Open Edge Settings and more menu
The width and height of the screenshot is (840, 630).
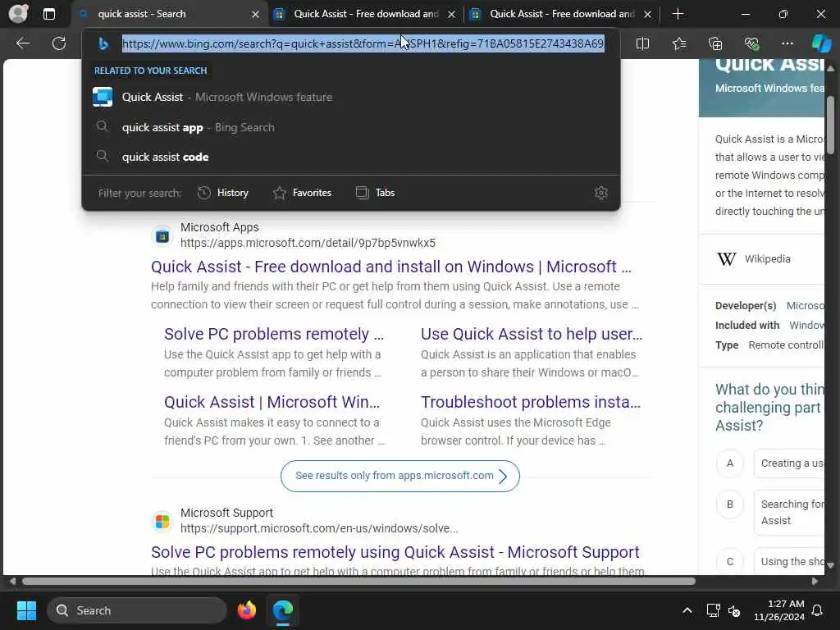(x=787, y=43)
